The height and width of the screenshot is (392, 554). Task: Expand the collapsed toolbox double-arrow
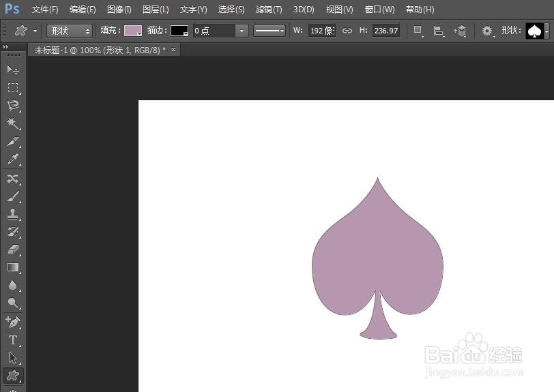(5, 46)
